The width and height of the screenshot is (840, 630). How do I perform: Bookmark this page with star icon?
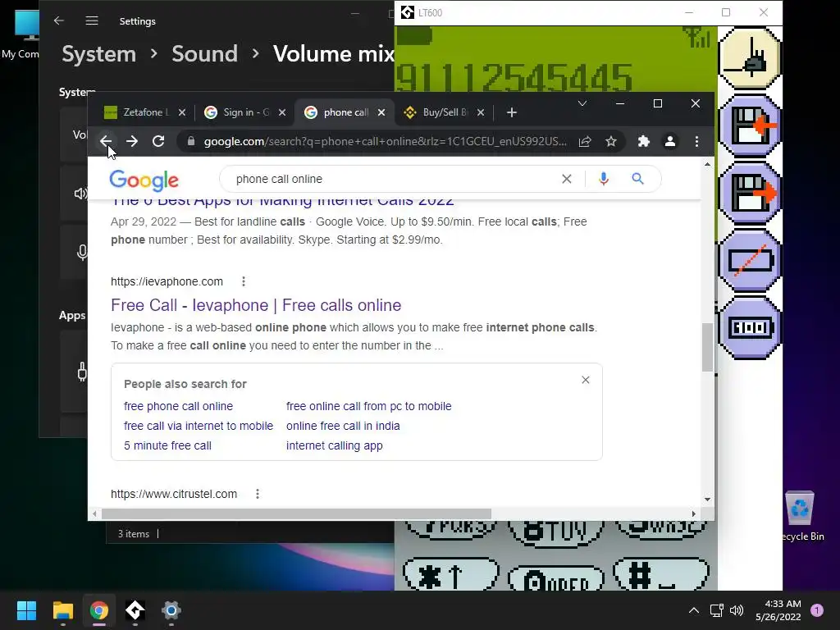pos(610,141)
